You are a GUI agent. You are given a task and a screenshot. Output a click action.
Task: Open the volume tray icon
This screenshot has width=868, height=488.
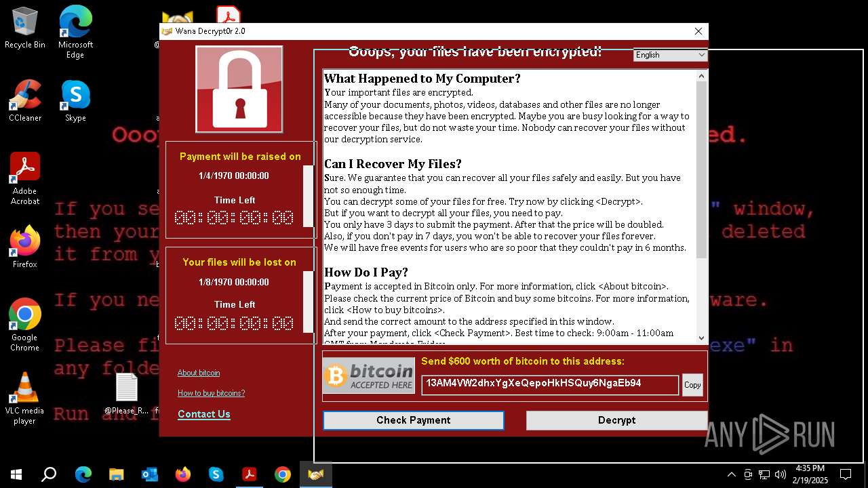781,474
